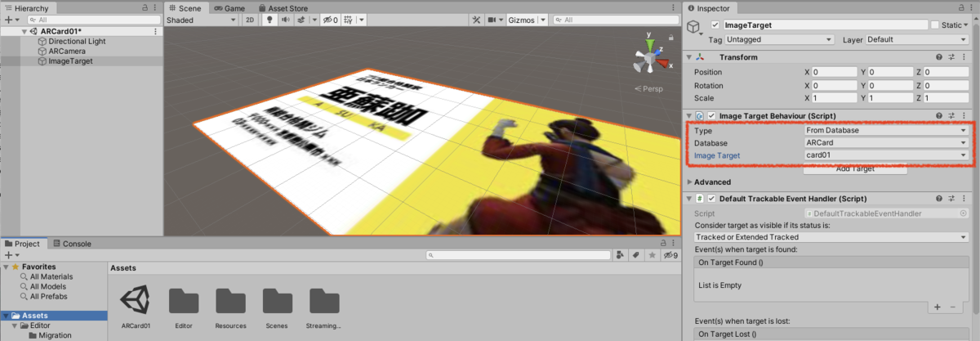Screen dimensions: 980x341
Task: Click Position X input field
Action: (x=834, y=72)
